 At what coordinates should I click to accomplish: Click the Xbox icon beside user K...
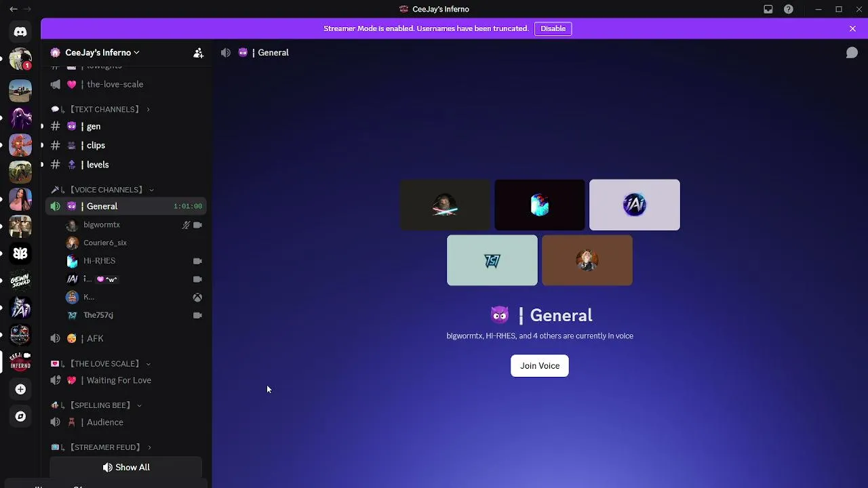(197, 298)
